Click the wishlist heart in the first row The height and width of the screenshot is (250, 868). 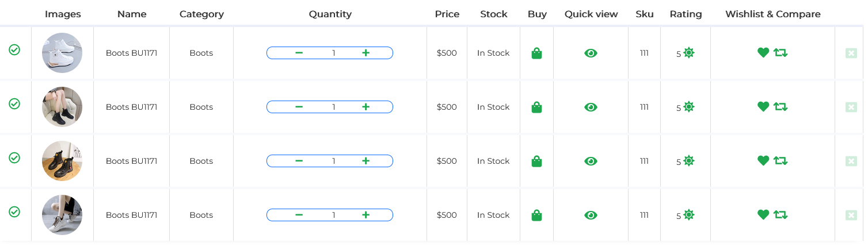click(x=763, y=53)
